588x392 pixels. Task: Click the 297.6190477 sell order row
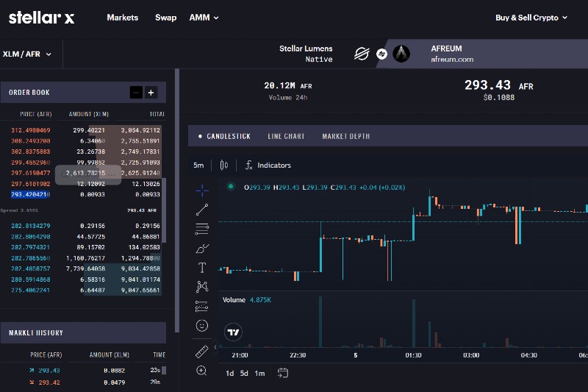pos(83,173)
